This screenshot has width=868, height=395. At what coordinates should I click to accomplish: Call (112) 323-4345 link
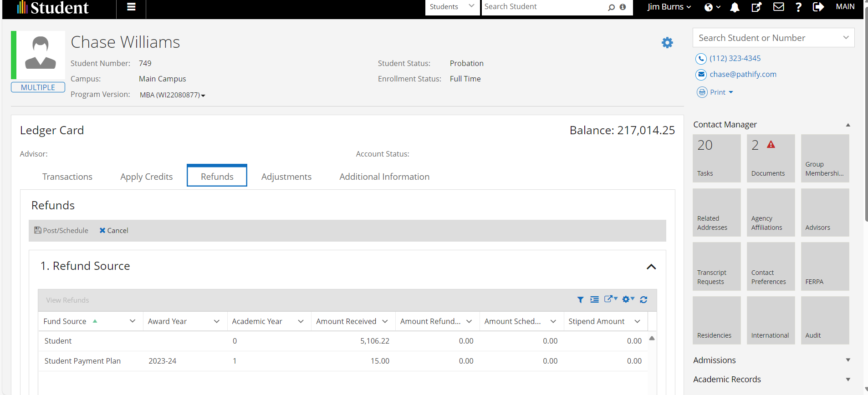pyautogui.click(x=735, y=59)
